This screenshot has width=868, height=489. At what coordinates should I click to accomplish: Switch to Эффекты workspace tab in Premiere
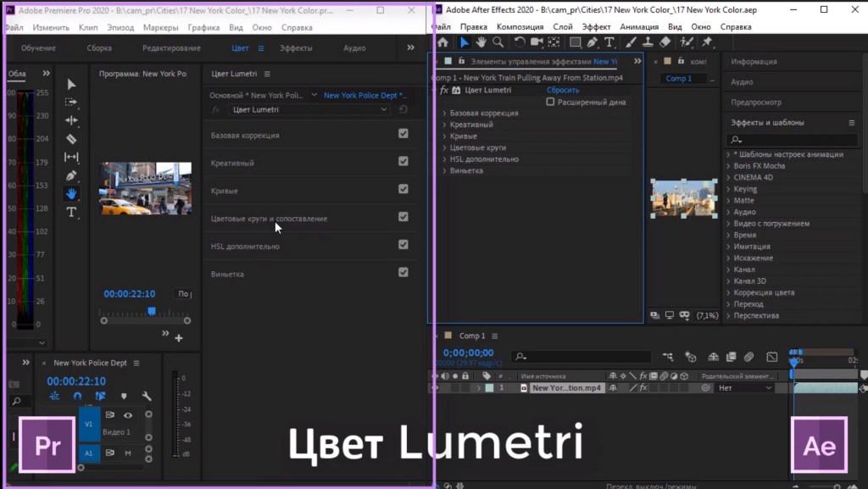[296, 48]
